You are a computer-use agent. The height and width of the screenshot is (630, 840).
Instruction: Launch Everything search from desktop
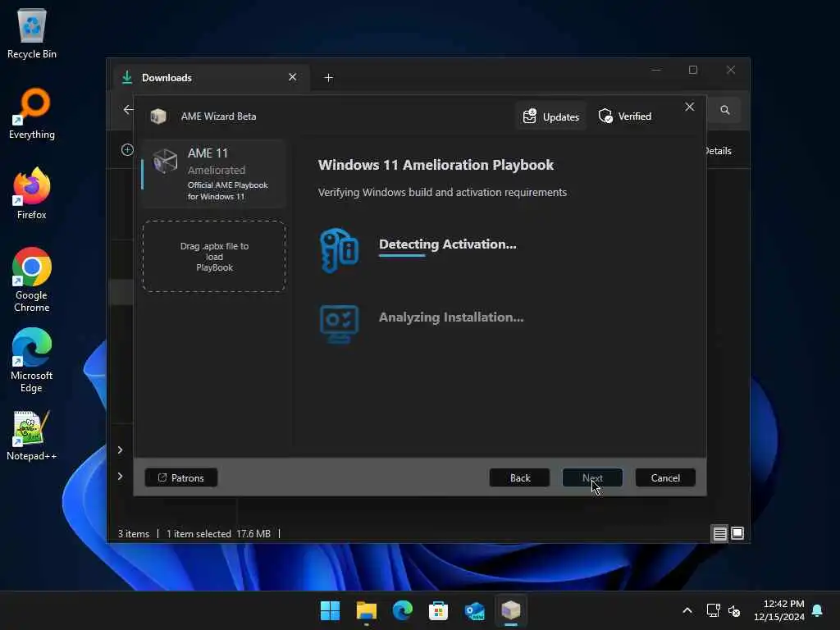tap(32, 113)
